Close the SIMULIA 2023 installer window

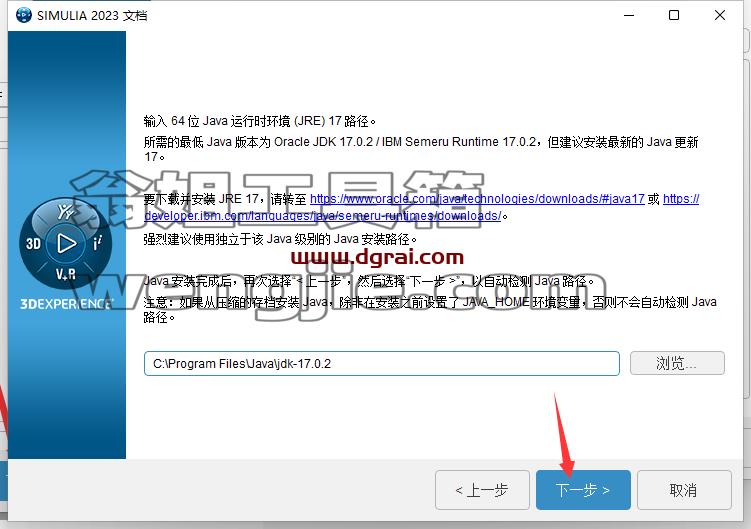click(719, 15)
